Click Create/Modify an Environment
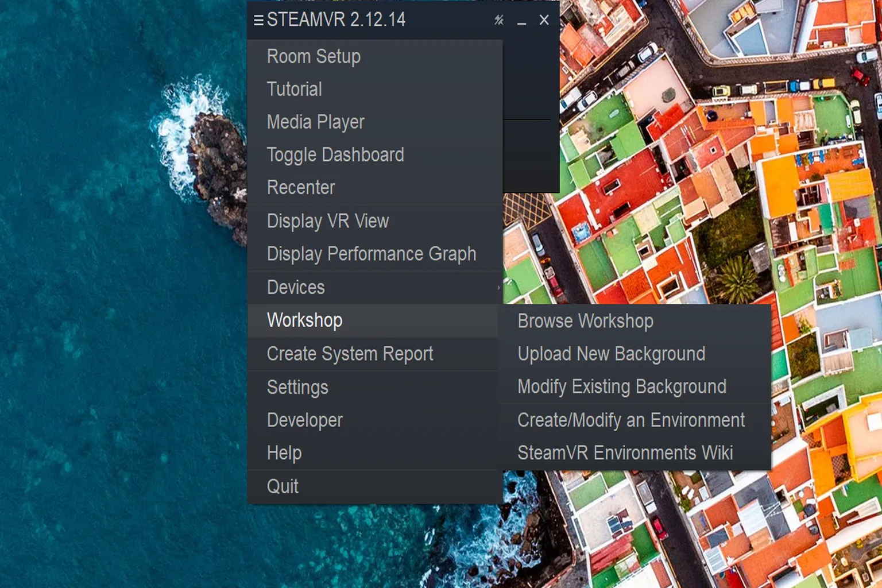The height and width of the screenshot is (588, 882). click(x=635, y=420)
